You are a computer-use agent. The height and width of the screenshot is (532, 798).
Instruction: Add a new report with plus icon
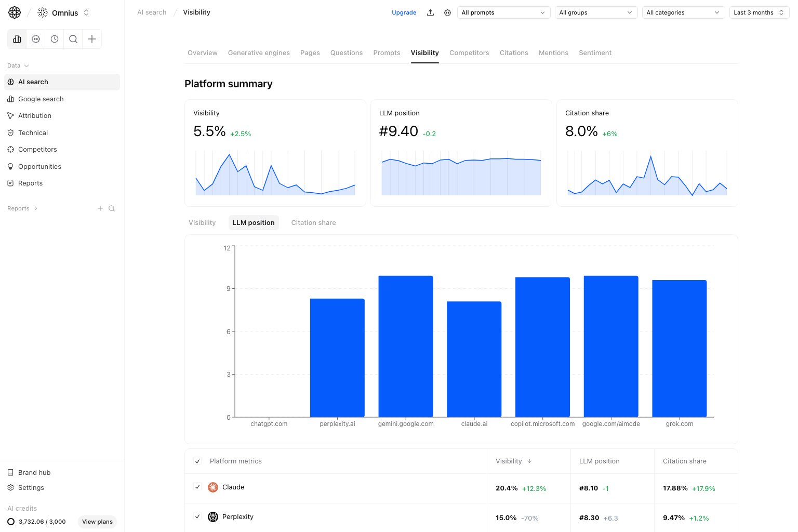point(100,208)
